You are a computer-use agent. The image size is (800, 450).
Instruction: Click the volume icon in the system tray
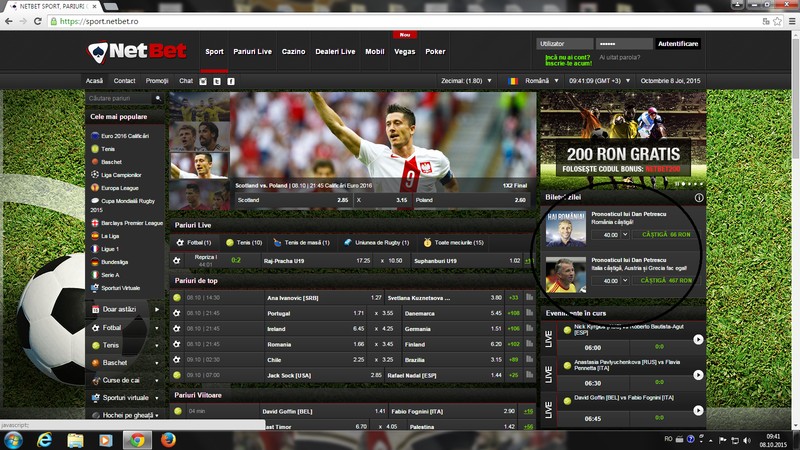(x=747, y=440)
